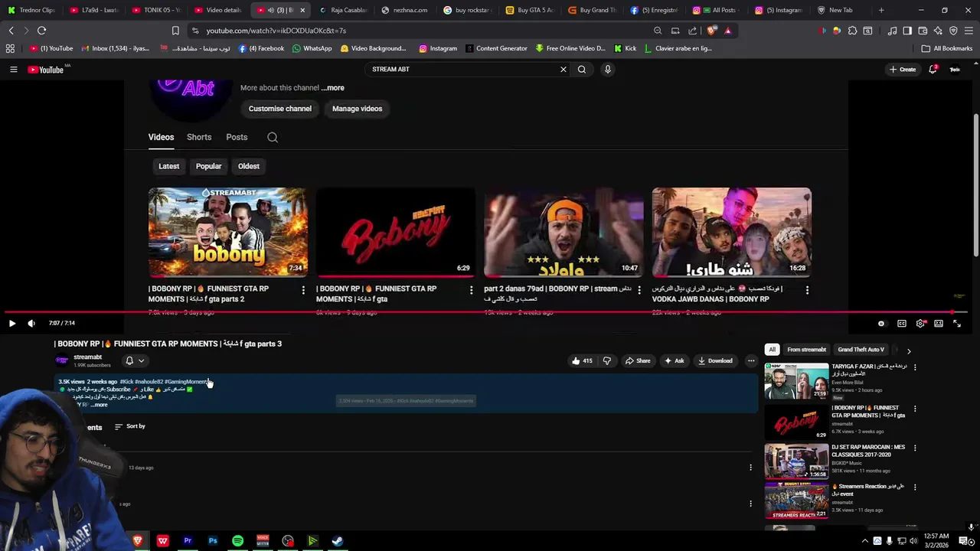Go to the YouTube home logo

tap(46, 70)
